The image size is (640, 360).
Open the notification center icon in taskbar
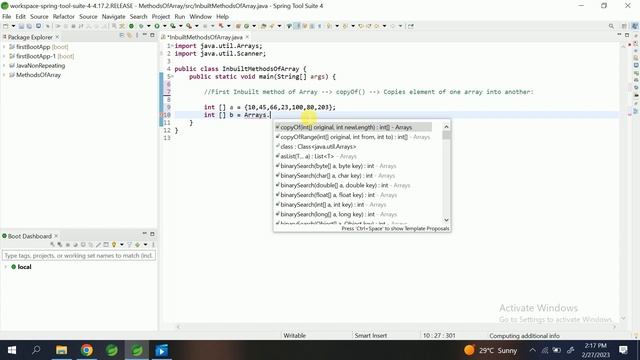click(x=623, y=350)
